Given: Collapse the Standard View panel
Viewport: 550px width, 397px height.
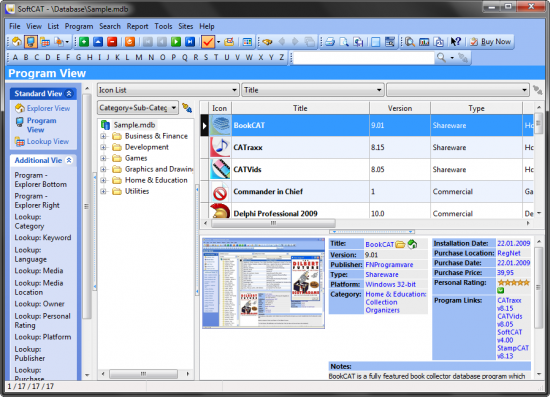Looking at the screenshot, I should point(69,93).
